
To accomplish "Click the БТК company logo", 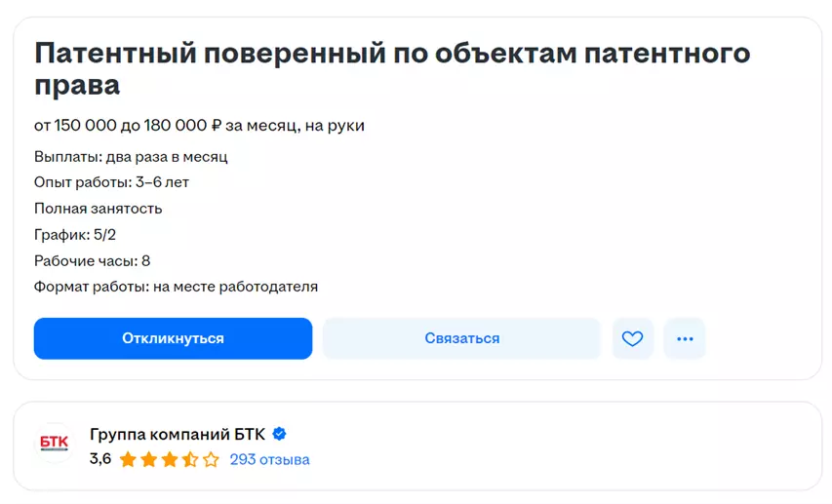I will point(55,445).
